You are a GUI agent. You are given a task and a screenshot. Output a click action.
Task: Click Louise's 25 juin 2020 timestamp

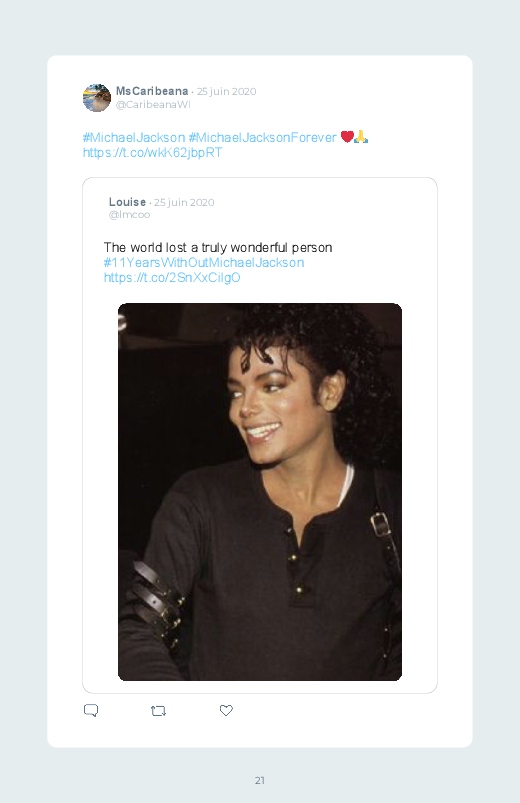point(184,202)
